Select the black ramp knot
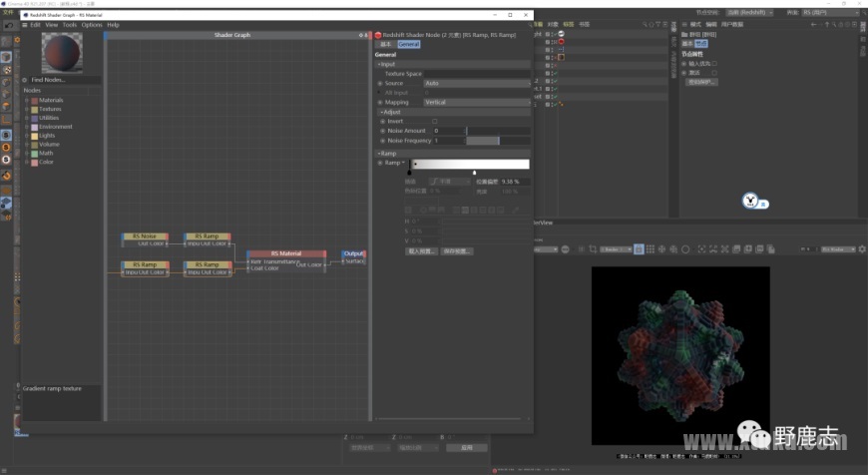Screen dimensions: 868x475 [x=409, y=173]
